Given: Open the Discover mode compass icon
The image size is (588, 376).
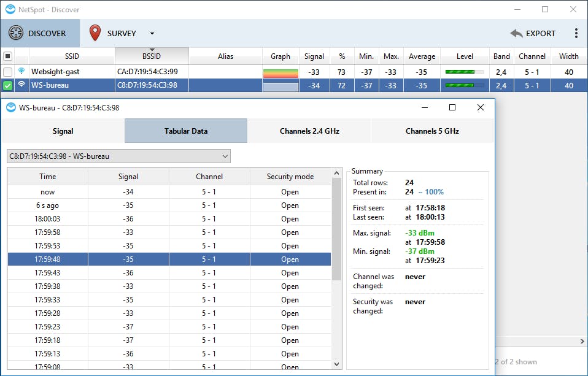Looking at the screenshot, I should coord(16,33).
